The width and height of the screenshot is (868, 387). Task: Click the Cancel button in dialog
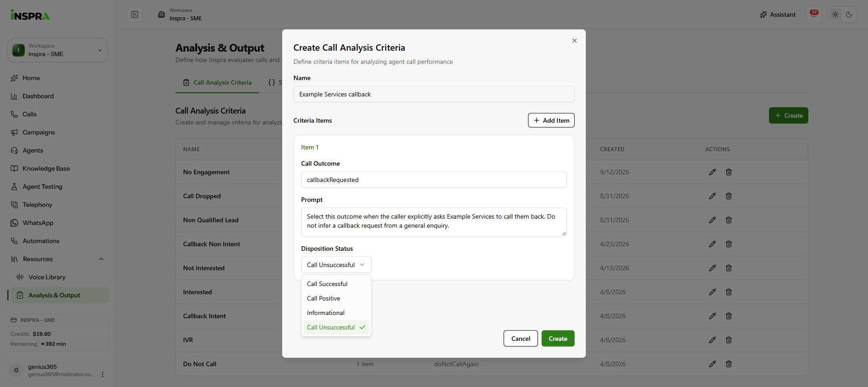[520, 339]
